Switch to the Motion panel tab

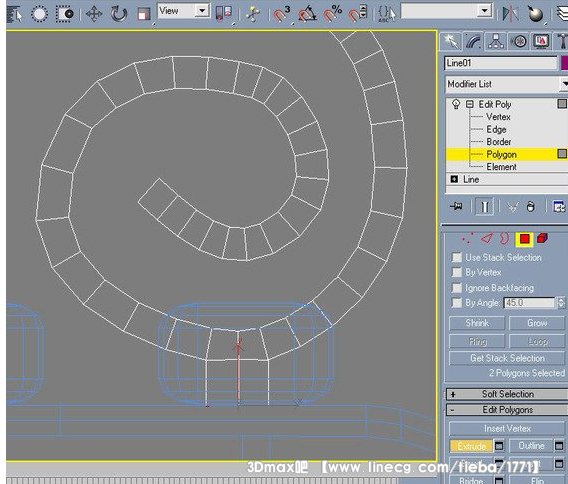(519, 41)
